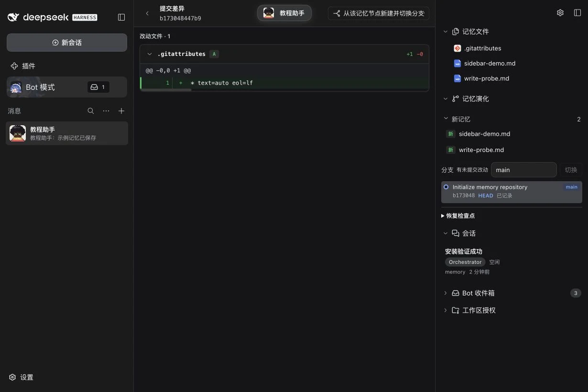
Task: Open sidebar-demo.md in memory files
Action: coord(490,63)
